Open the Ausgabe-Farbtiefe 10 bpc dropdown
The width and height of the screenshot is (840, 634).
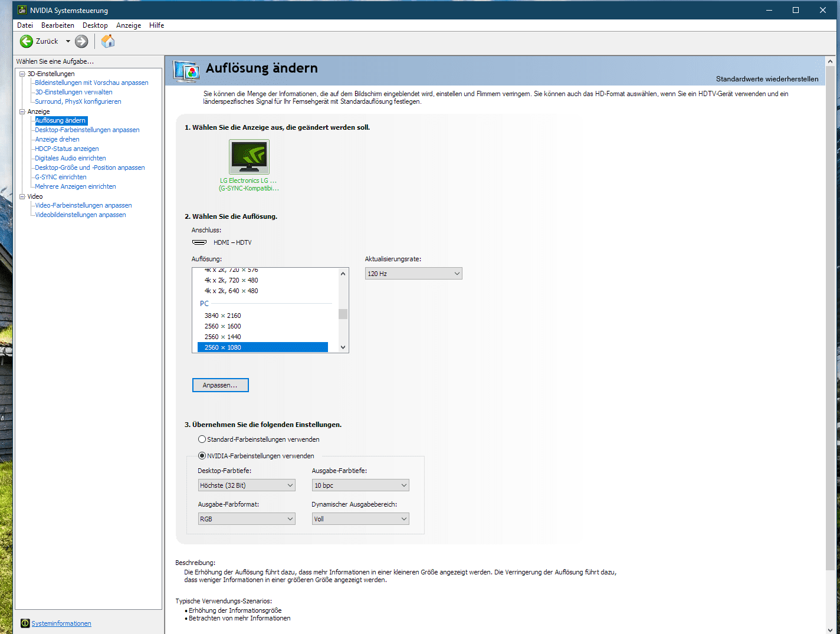point(360,485)
